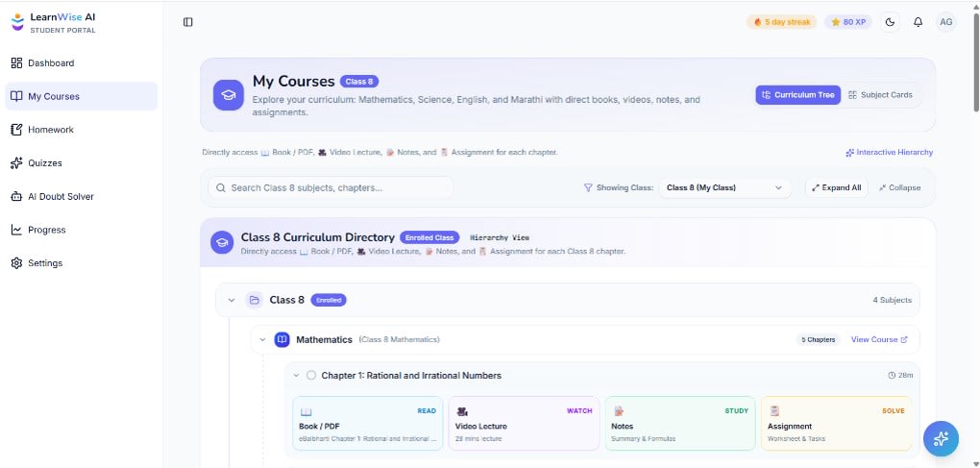
Task: Click the Assignment card clipboard icon
Action: (774, 411)
